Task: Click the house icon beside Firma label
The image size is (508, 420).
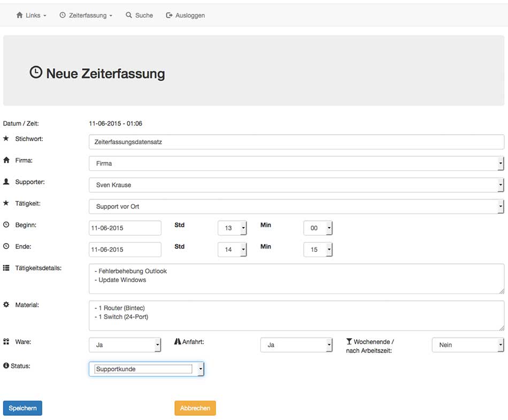Action: pos(6,160)
